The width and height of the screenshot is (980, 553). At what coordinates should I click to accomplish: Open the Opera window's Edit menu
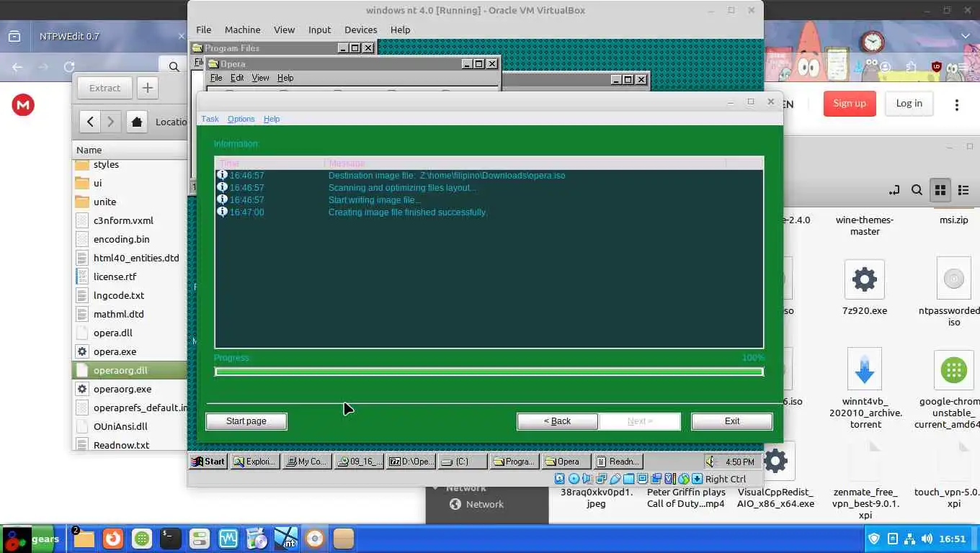click(x=237, y=78)
